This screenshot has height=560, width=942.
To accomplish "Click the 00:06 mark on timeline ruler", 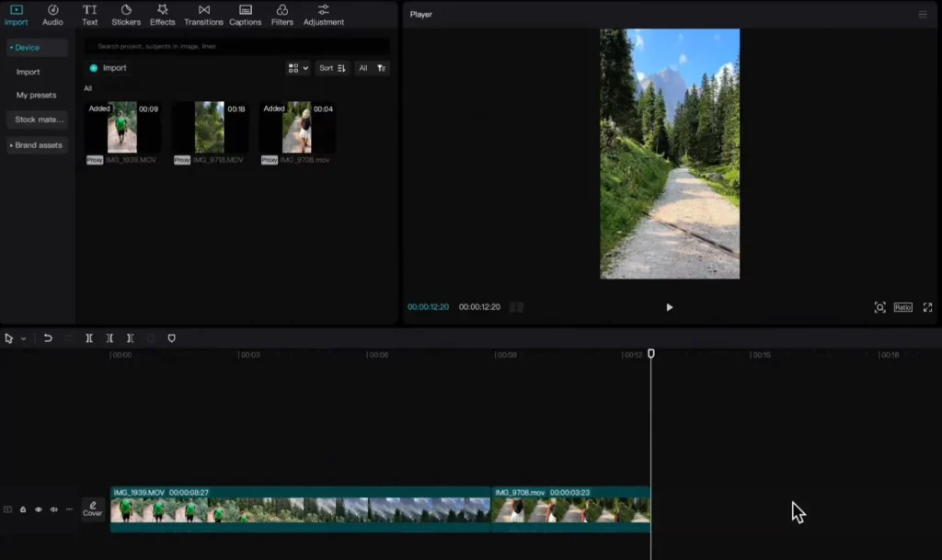I will (378, 355).
